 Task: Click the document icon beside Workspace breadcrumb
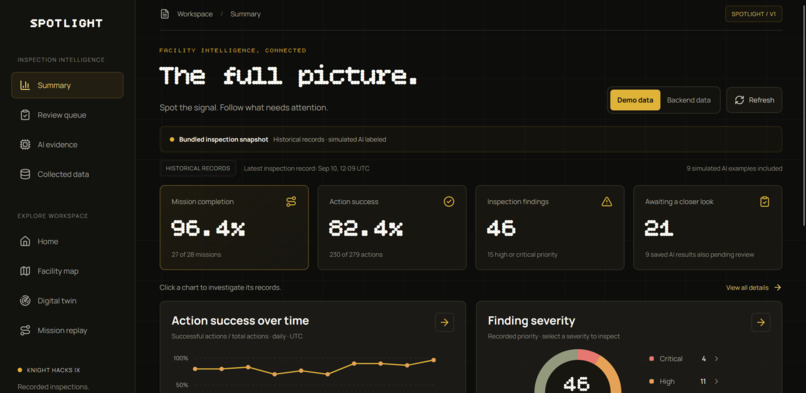(x=164, y=14)
